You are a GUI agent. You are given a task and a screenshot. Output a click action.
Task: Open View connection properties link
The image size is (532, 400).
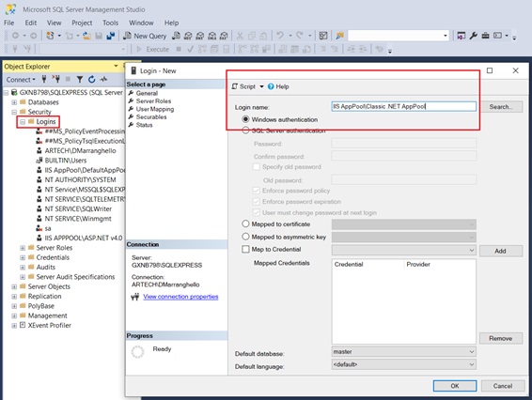(180, 297)
